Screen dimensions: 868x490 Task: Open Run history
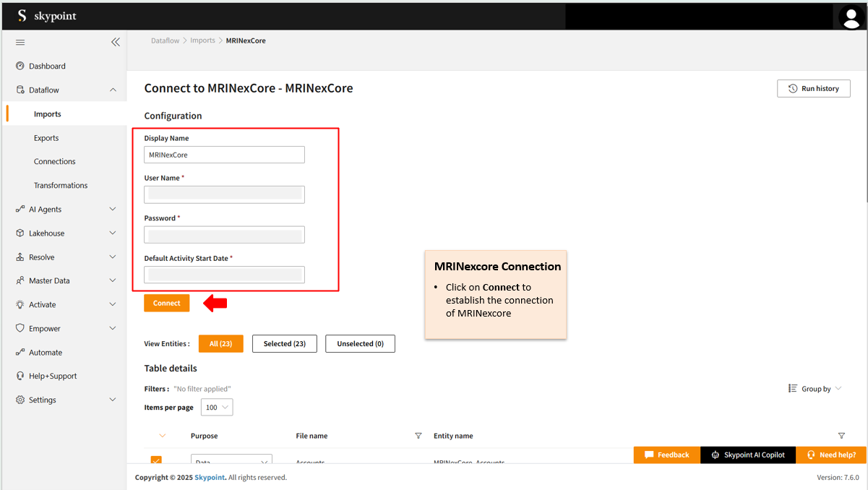(814, 88)
